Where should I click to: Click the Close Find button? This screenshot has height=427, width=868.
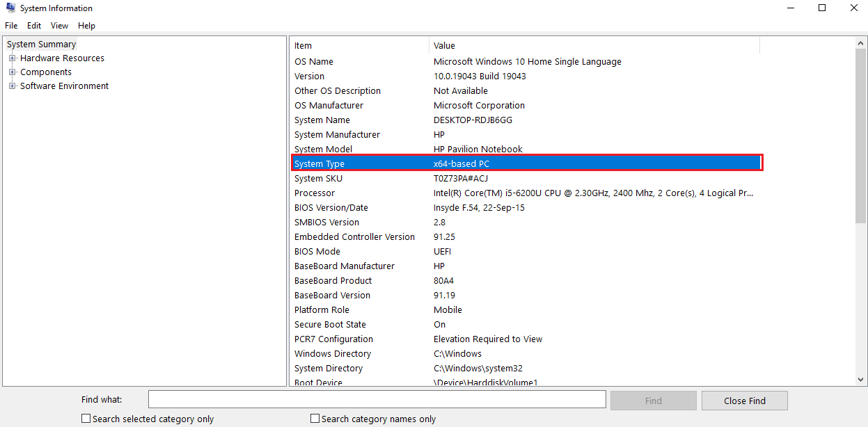pyautogui.click(x=744, y=401)
